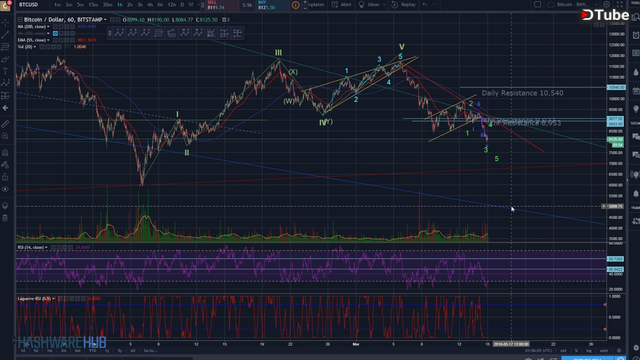This screenshot has height=360, width=640.
Task: Click the BUY price button
Action: (x=272, y=5)
